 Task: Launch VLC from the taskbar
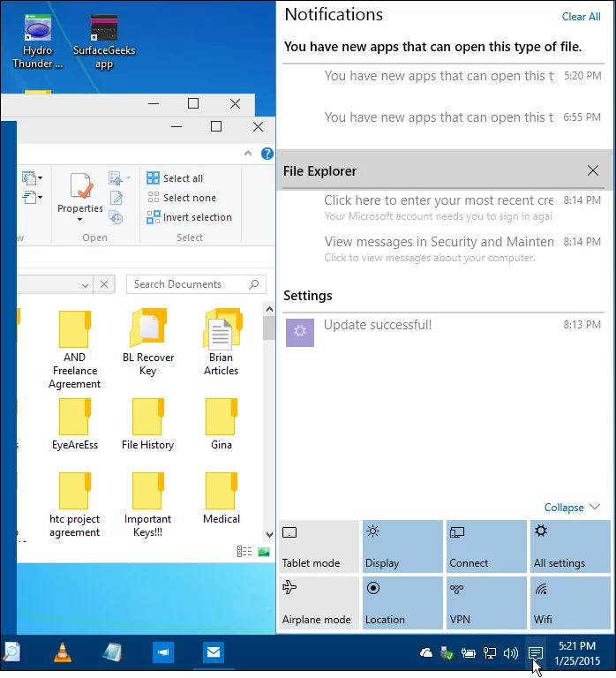coord(62,653)
